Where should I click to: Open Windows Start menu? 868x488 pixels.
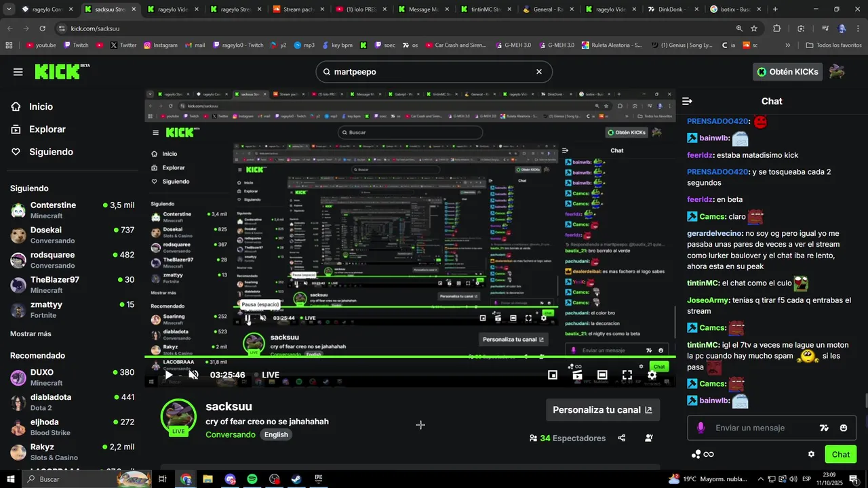11,479
